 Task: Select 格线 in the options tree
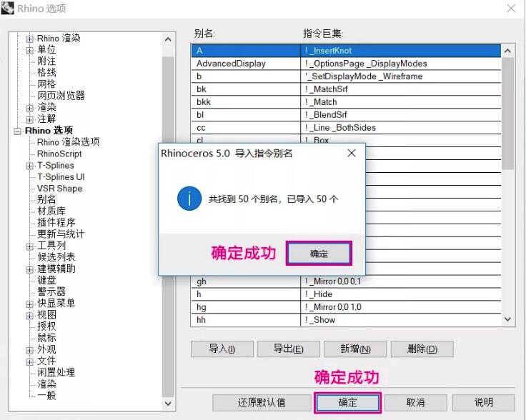(x=46, y=72)
